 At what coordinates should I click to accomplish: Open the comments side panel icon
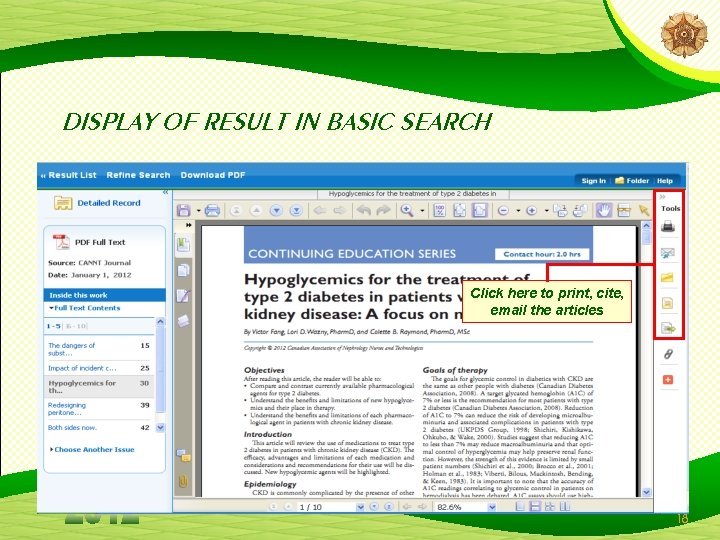(183, 455)
